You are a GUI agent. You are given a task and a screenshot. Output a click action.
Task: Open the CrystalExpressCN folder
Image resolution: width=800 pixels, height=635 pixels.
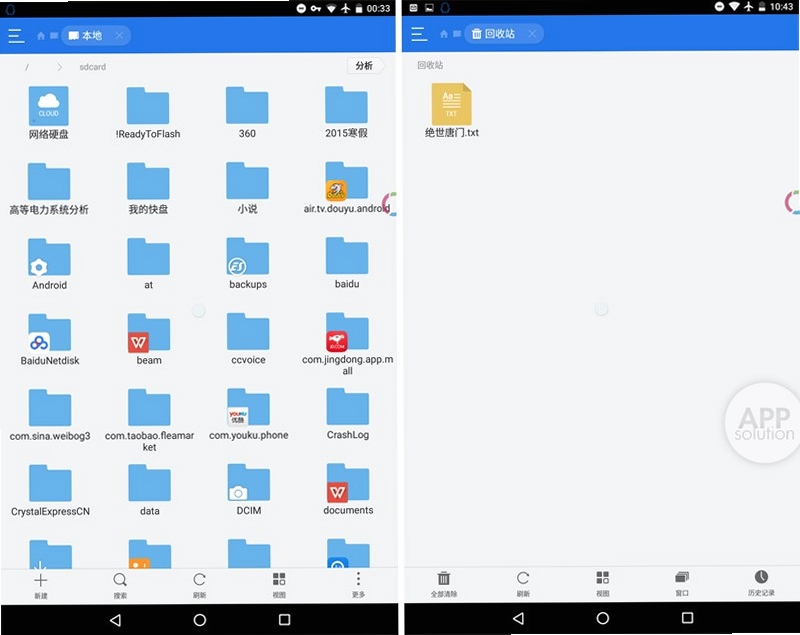[x=51, y=491]
